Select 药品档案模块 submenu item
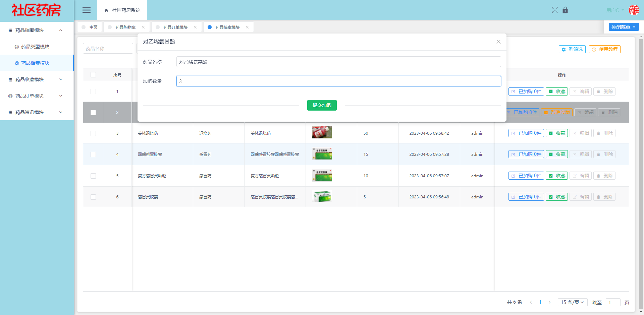Image resolution: width=644 pixels, height=315 pixels. tap(37, 63)
